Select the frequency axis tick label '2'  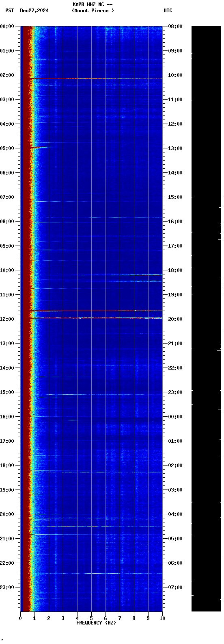[x=49, y=618]
